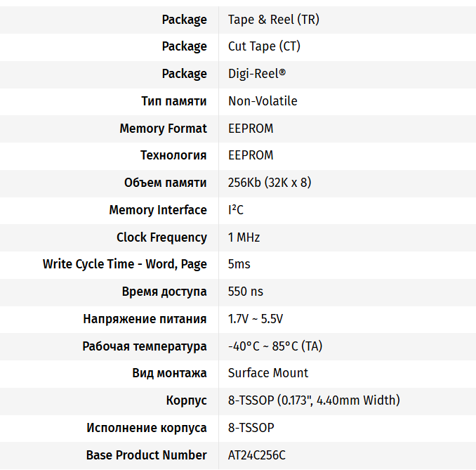The width and height of the screenshot is (476, 470).
Task: Select the "Cut Tape (CT)" value
Action: (x=265, y=46)
